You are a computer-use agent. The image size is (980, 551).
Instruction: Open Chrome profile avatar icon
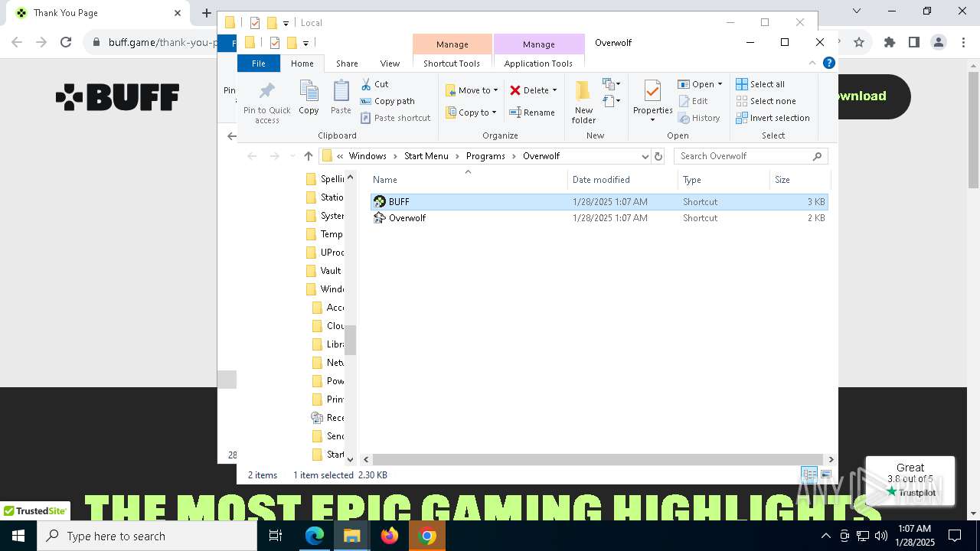[939, 43]
